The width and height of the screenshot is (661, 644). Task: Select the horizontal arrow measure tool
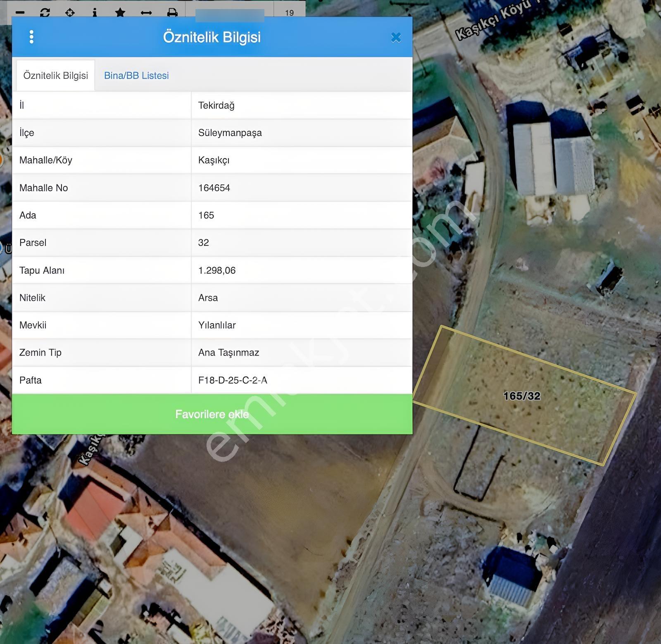click(146, 13)
